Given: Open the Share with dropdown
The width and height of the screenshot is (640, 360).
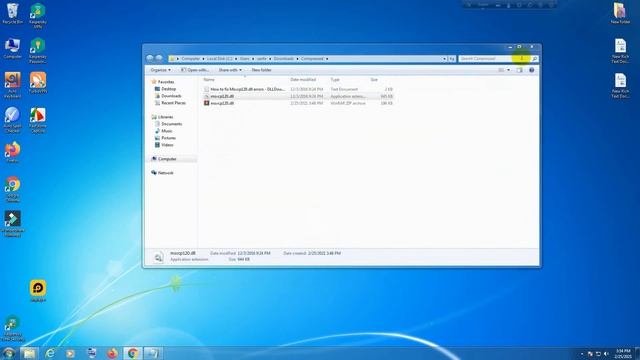Looking at the screenshot, I should [x=230, y=70].
